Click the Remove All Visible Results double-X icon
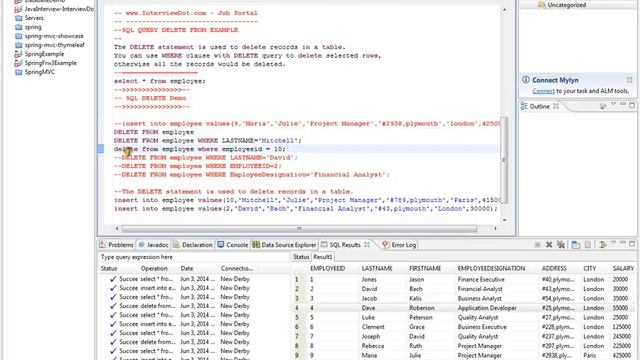The width and height of the screenshot is (640, 360). [561, 244]
